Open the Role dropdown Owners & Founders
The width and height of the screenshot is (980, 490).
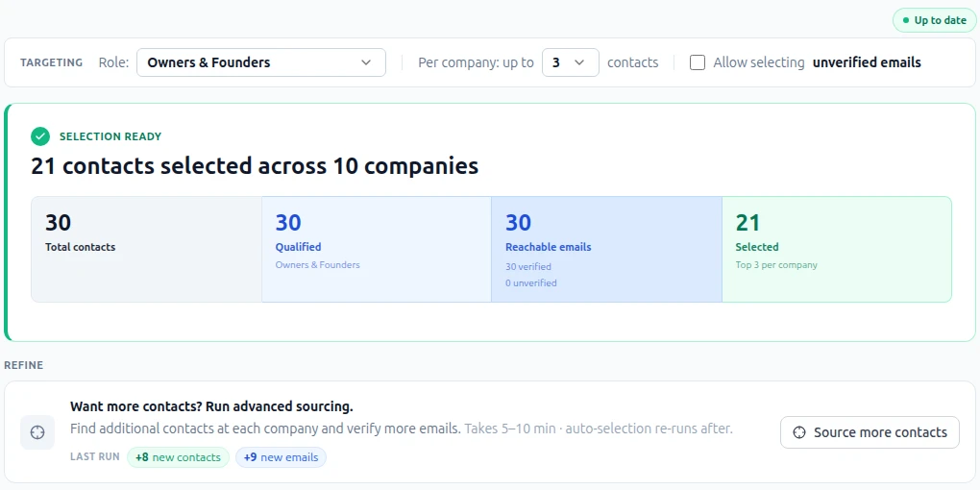coord(261,62)
